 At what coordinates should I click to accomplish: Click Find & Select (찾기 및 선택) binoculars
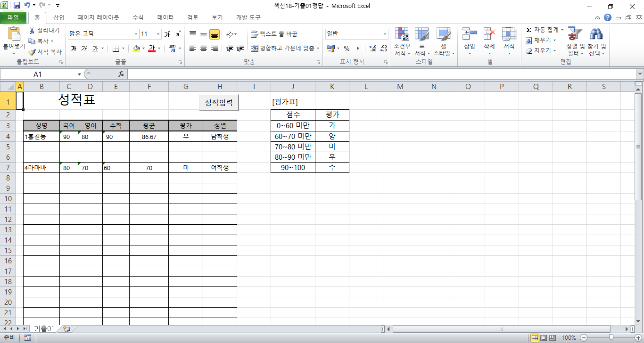pyautogui.click(x=596, y=41)
